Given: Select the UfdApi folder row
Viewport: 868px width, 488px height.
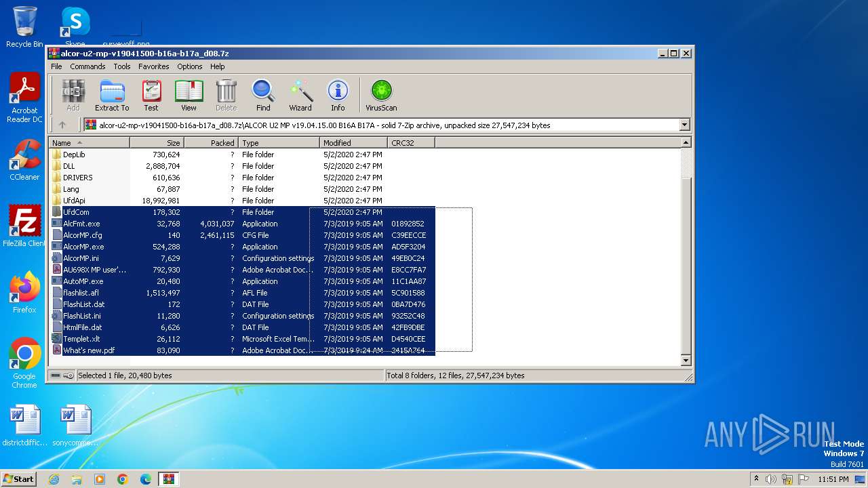Looking at the screenshot, I should [243, 201].
